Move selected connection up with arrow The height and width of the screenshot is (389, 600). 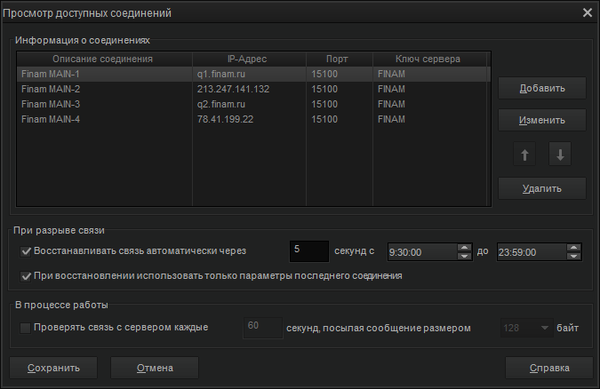click(x=524, y=154)
